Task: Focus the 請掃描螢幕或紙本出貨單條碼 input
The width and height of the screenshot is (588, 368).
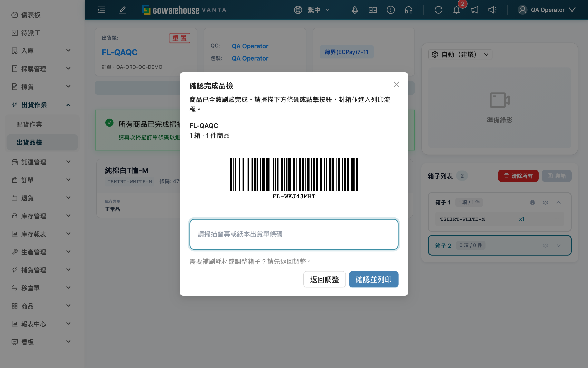Action: [x=294, y=234]
